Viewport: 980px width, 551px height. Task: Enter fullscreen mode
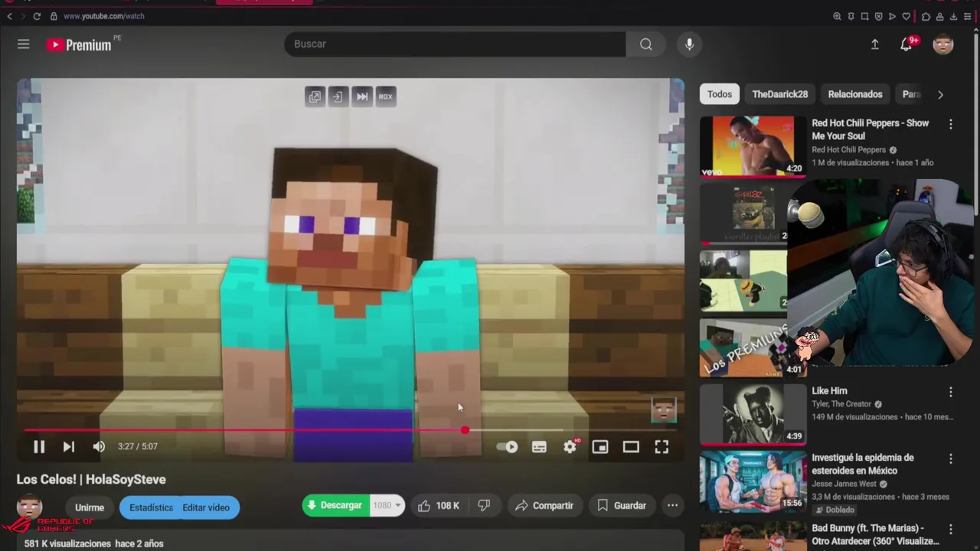(x=661, y=447)
